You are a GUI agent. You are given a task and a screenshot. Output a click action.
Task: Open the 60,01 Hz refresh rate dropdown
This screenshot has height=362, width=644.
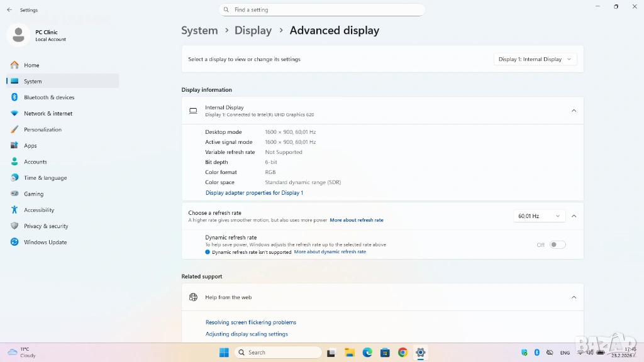(x=539, y=216)
